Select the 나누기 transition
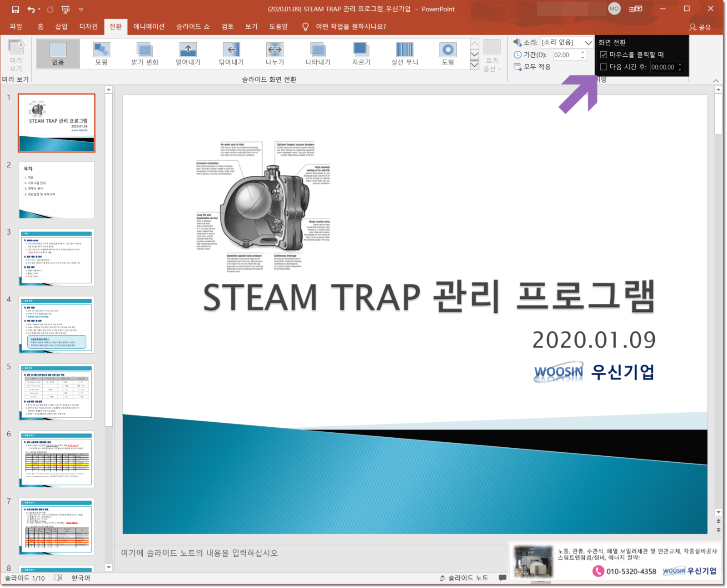 tap(275, 54)
